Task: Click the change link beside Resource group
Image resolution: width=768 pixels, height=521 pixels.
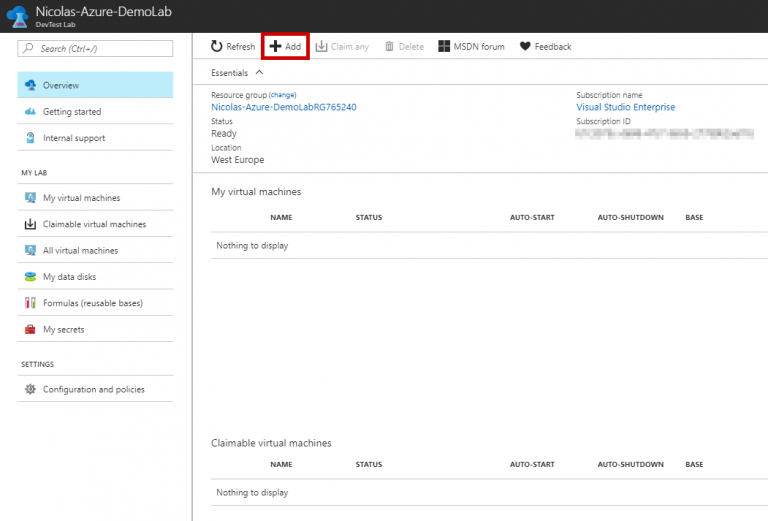Action: pos(283,95)
